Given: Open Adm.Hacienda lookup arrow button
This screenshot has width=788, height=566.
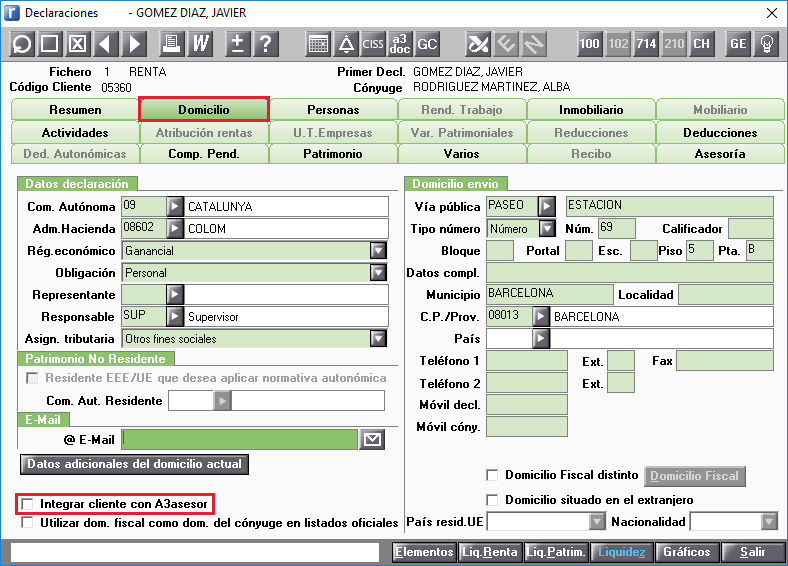Looking at the screenshot, I should tap(175, 229).
